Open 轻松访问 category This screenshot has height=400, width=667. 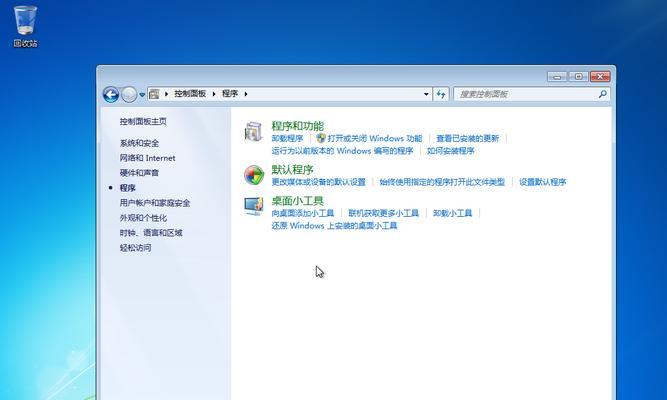135,248
